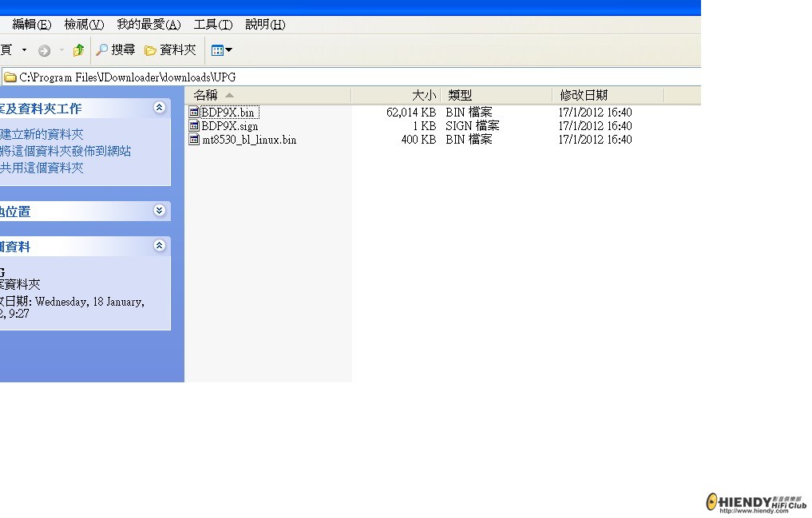Open the 說明(H) menu
812x518 pixels.
[x=265, y=24]
